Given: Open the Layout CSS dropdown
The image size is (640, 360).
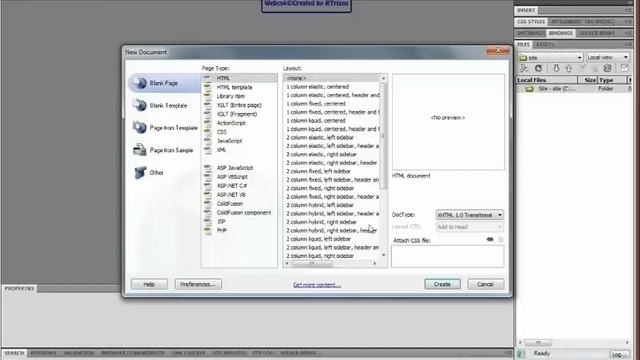Looking at the screenshot, I should pos(469,227).
